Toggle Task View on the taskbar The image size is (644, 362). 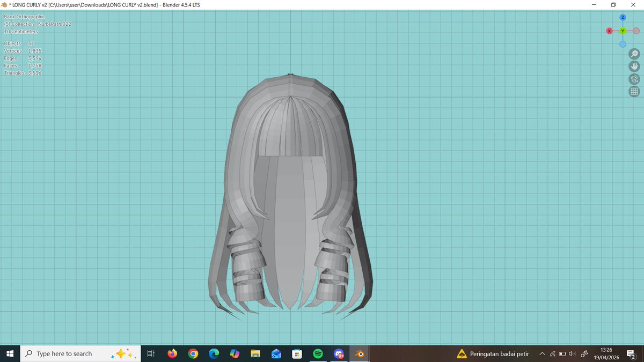pos(150,353)
